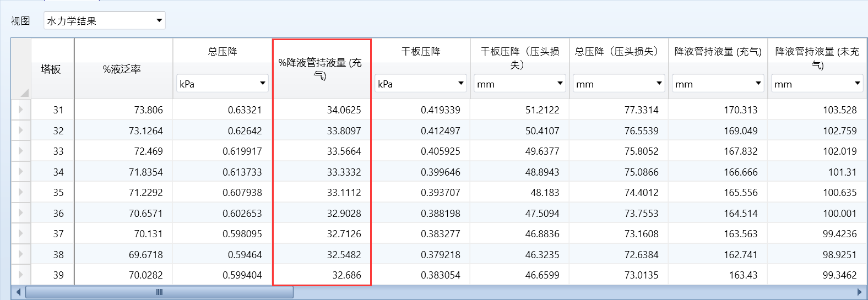The width and height of the screenshot is (868, 300).
Task: Click tray number 35 cell
Action: [x=58, y=193]
